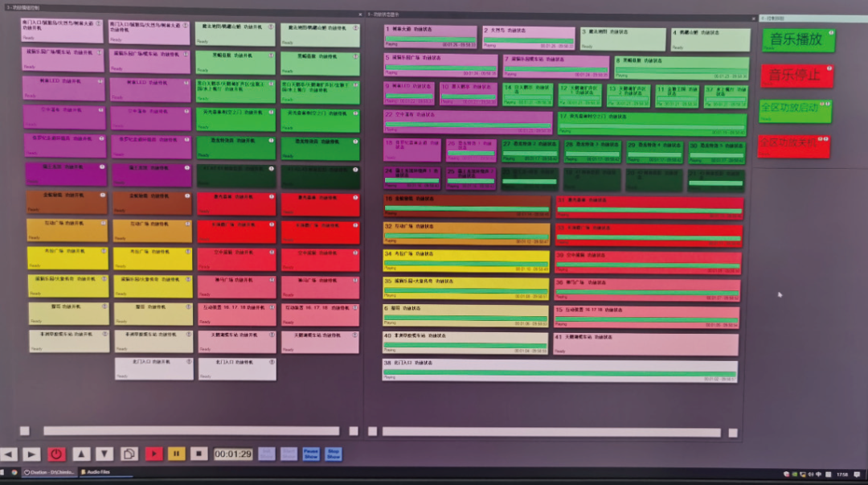Select the 22 空中漫布 status tile

tap(467, 121)
